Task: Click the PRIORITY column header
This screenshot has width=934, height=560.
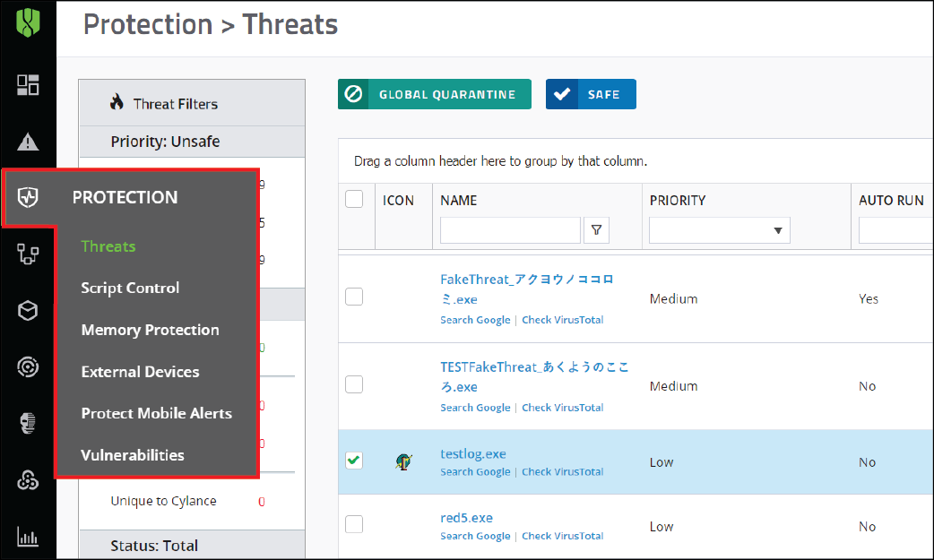Action: click(x=678, y=201)
